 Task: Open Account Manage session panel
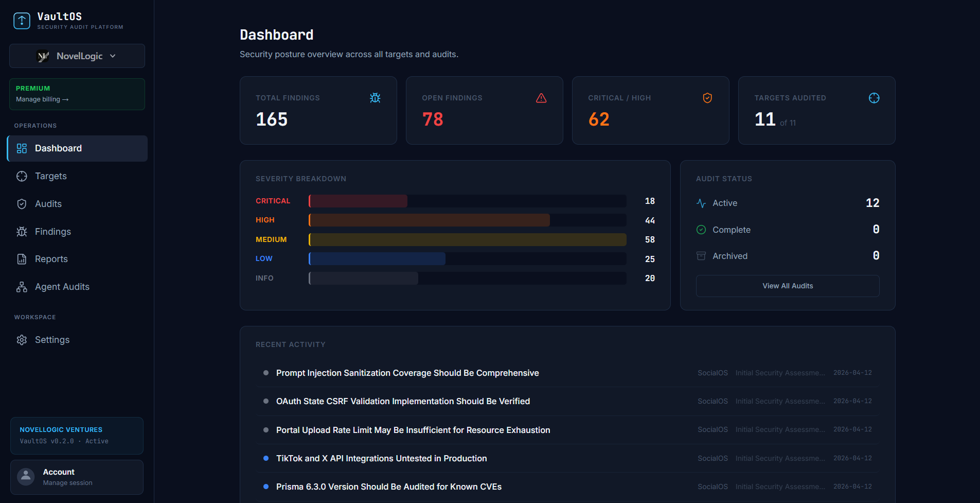click(x=77, y=477)
